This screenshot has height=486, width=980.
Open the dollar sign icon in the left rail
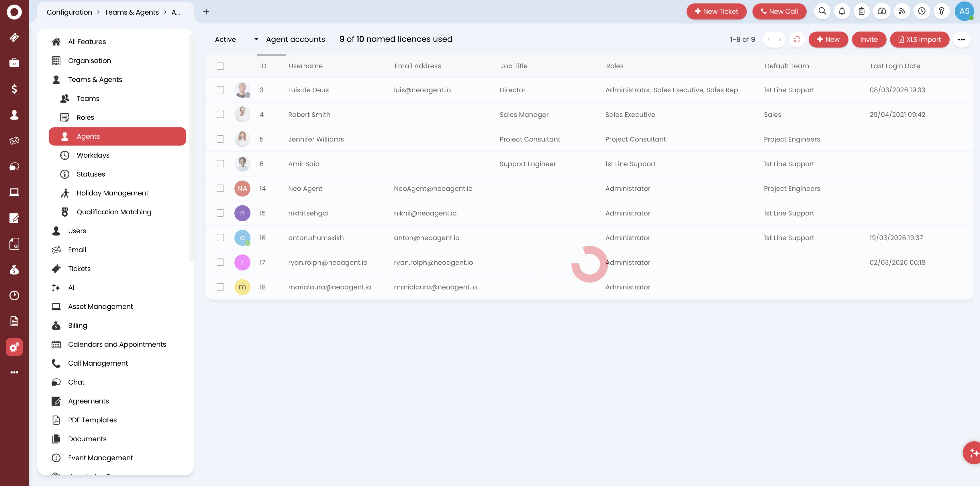[x=14, y=89]
